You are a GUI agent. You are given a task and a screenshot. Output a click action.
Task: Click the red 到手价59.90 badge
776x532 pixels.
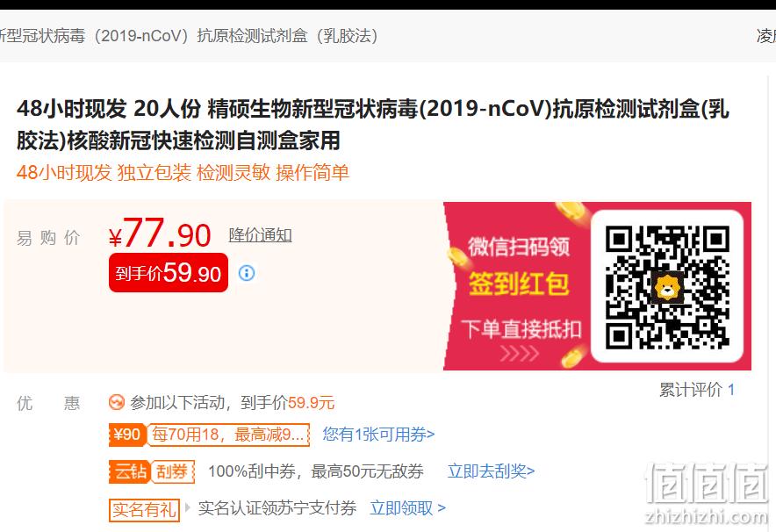[169, 273]
